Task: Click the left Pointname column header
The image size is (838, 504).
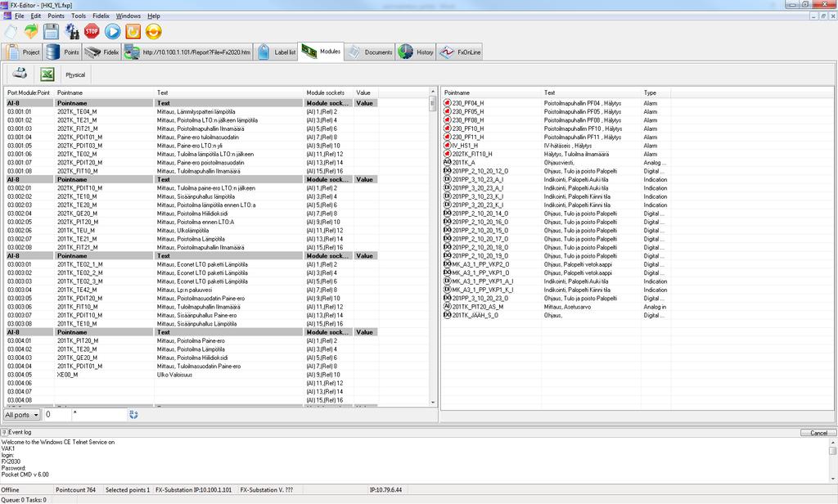Action: (104, 92)
